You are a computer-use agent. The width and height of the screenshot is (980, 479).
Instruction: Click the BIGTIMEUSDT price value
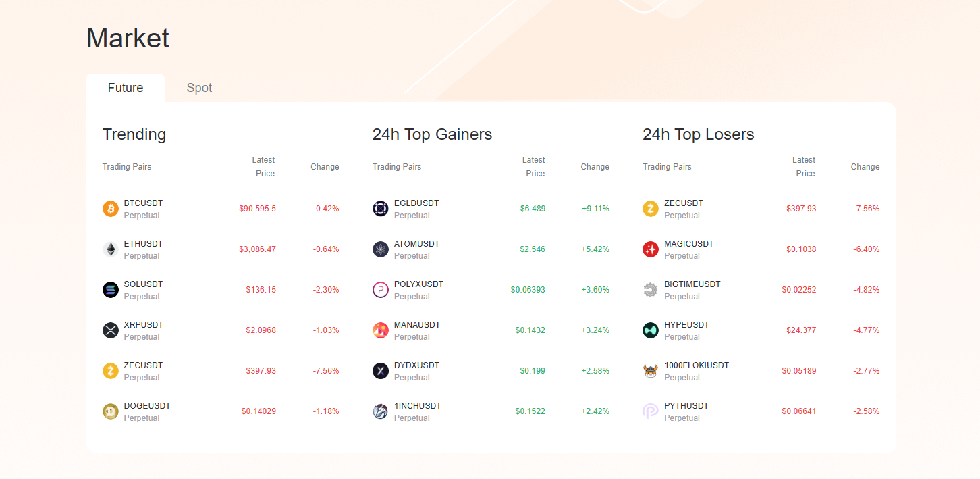798,290
